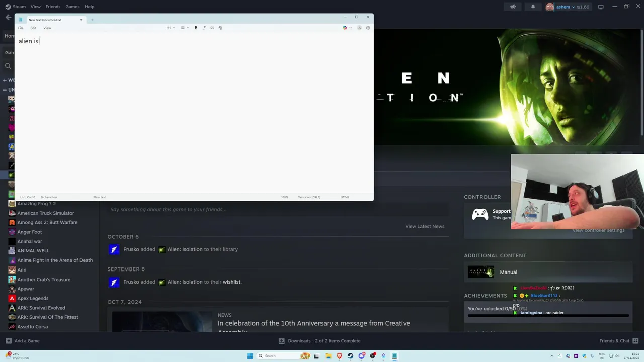Clear formatting in Notepad toolbar
Image resolution: width=644 pixels, height=362 pixels.
click(x=220, y=28)
